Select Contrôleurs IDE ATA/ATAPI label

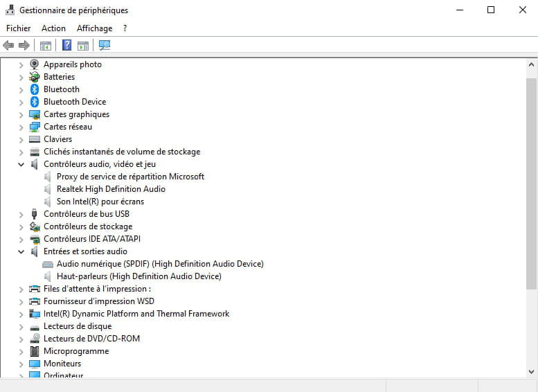92,239
